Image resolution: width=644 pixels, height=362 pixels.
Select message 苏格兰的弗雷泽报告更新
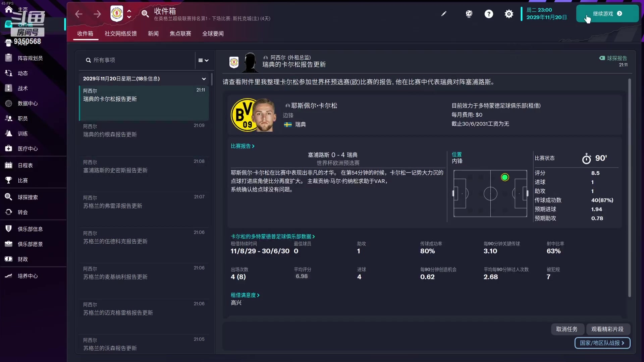[x=144, y=210]
